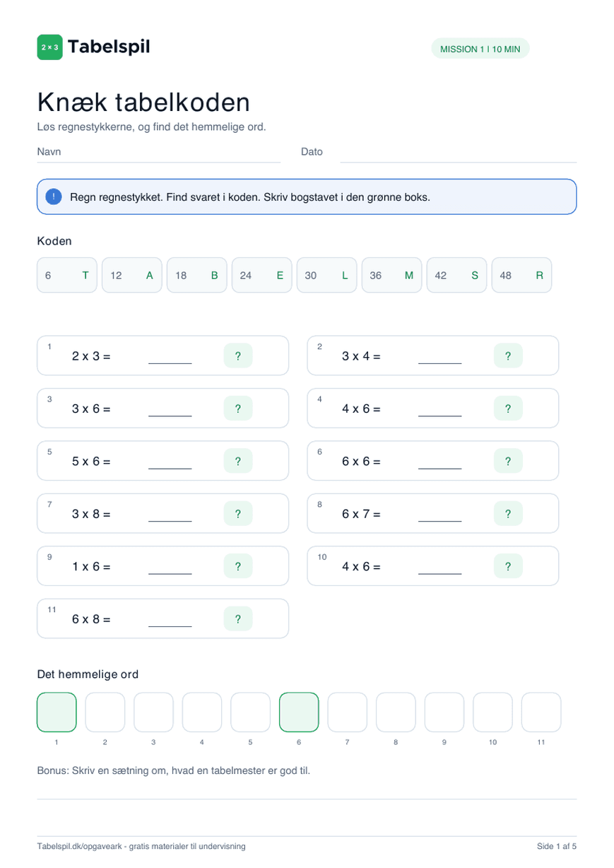Click the code tile 36 M
The width and height of the screenshot is (614, 868).
(391, 275)
